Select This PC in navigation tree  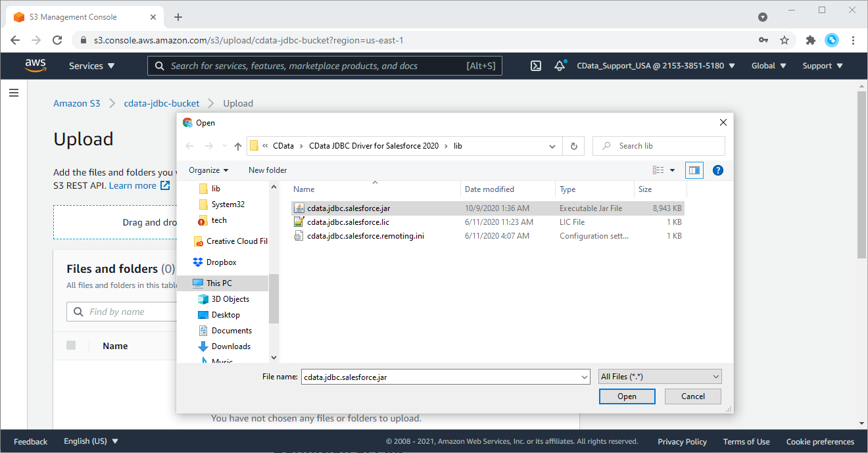(219, 283)
